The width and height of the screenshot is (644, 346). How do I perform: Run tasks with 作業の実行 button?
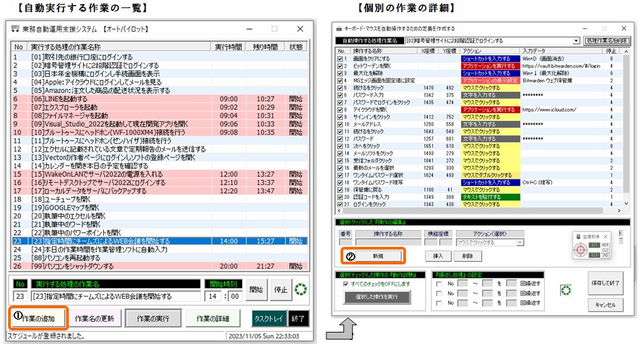click(x=153, y=318)
